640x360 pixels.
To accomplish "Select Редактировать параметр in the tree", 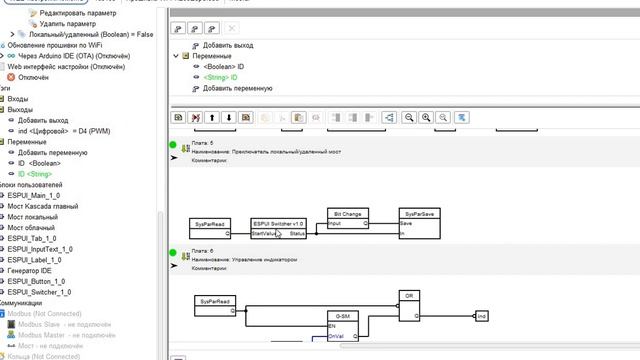I will click(x=78, y=13).
